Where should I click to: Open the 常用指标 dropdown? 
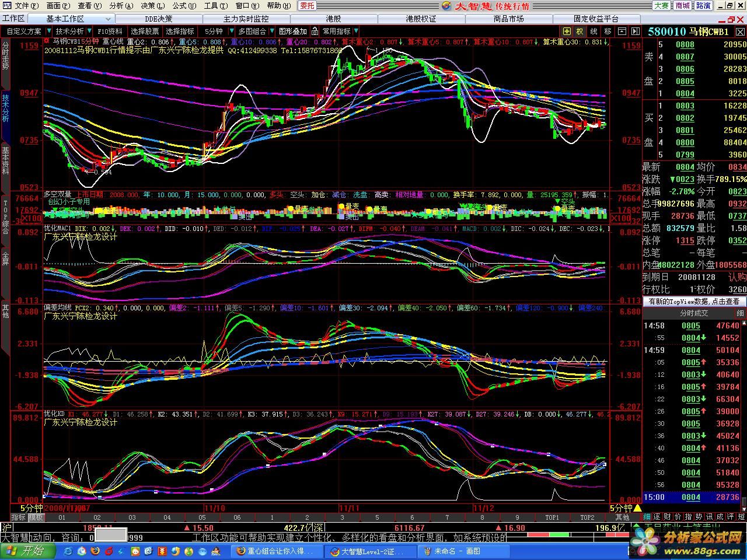tap(355, 31)
